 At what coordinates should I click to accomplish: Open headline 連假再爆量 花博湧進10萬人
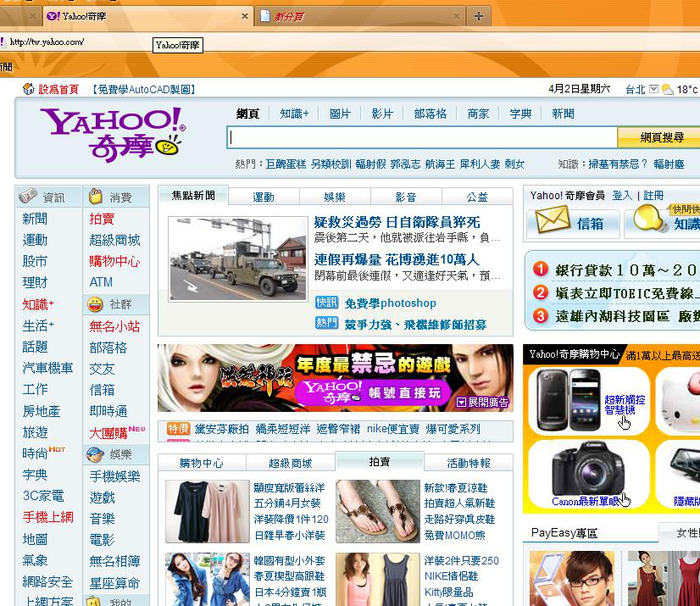point(397,259)
